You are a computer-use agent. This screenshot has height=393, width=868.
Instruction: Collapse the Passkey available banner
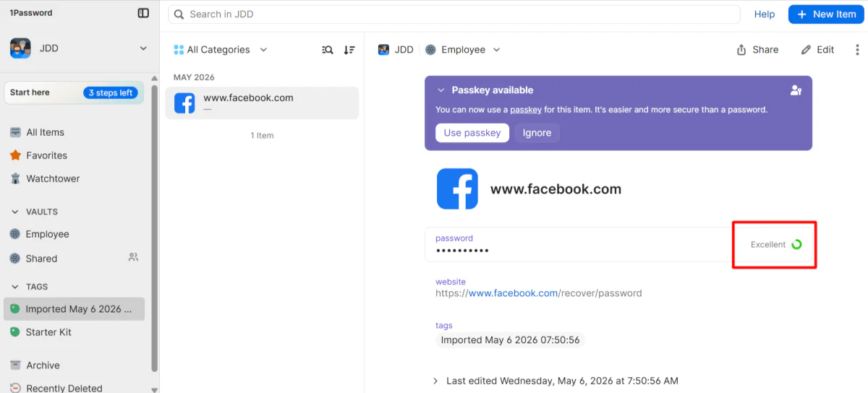point(441,90)
